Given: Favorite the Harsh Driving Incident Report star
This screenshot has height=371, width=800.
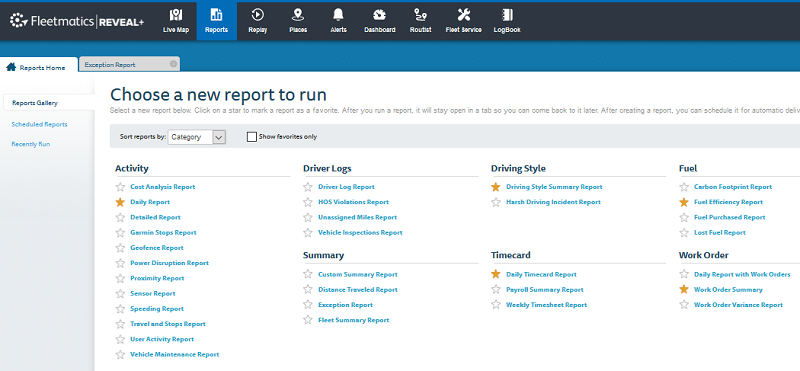Looking at the screenshot, I should (x=495, y=202).
